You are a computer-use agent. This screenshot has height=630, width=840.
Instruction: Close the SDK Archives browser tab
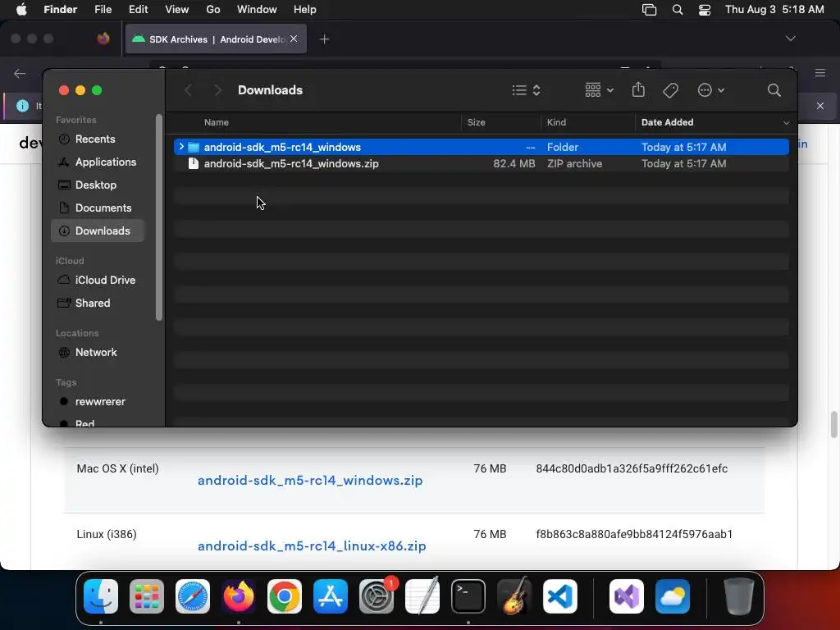(294, 39)
